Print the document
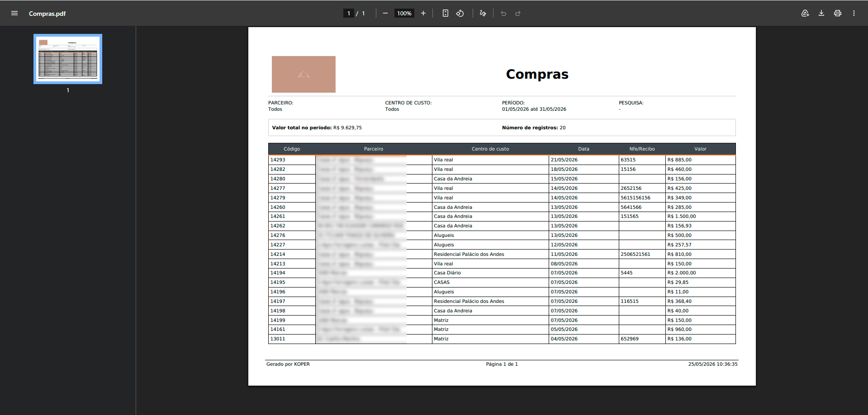The image size is (868, 415). [x=838, y=14]
